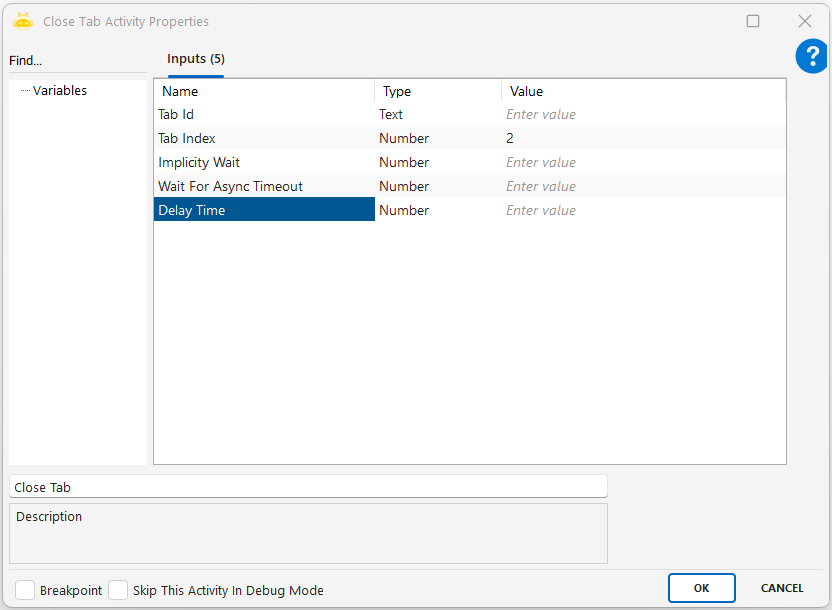The height and width of the screenshot is (610, 832).
Task: Click into the Description text area
Action: pyautogui.click(x=308, y=535)
